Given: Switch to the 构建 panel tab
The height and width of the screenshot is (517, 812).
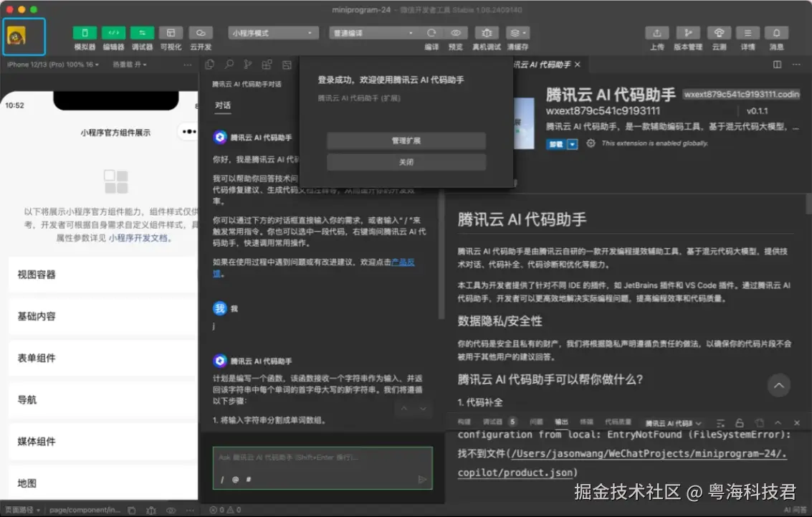Looking at the screenshot, I should coord(464,422).
